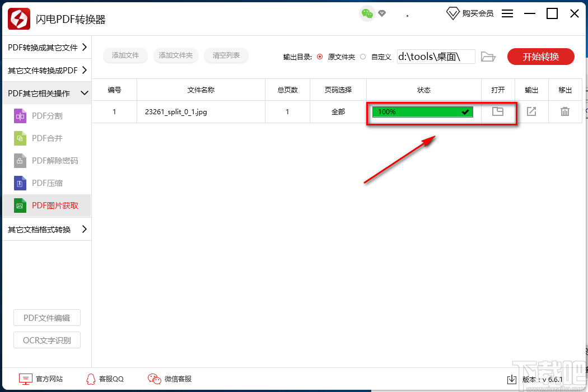
Task: Expand PDF转换成其它文件 section
Action: tap(47, 47)
